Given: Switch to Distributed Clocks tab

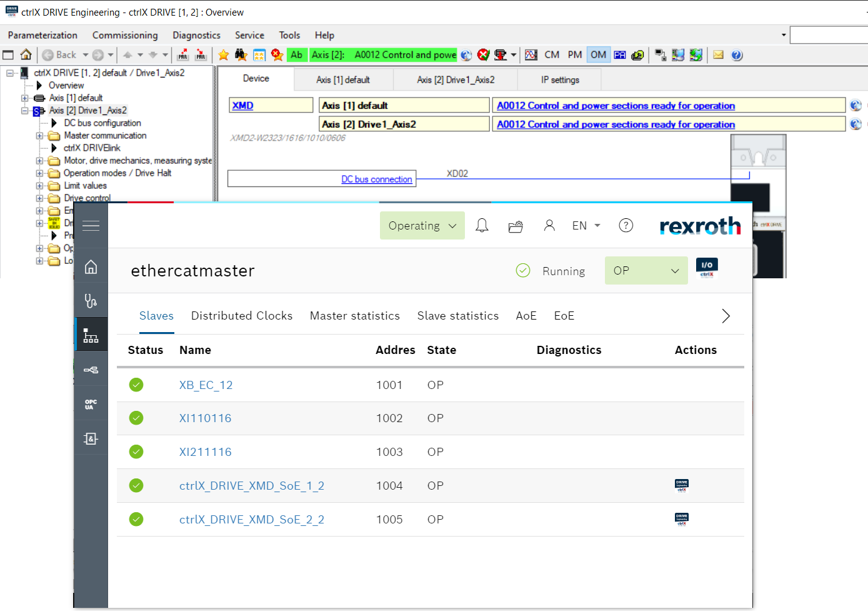Looking at the screenshot, I should 241,316.
